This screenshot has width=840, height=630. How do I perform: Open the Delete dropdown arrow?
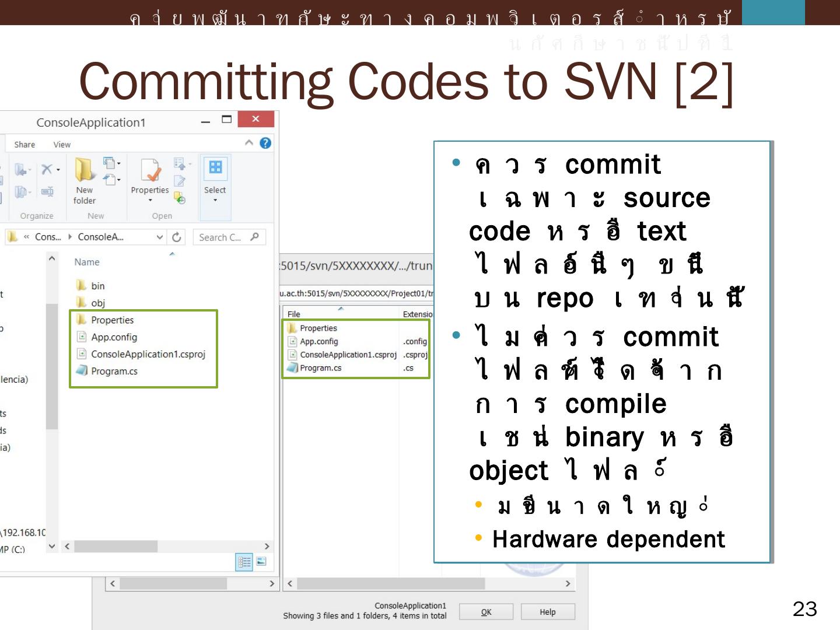click(x=58, y=170)
